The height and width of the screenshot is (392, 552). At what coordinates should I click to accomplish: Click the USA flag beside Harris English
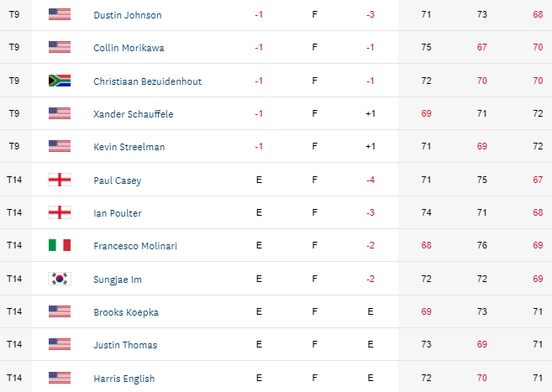(60, 378)
